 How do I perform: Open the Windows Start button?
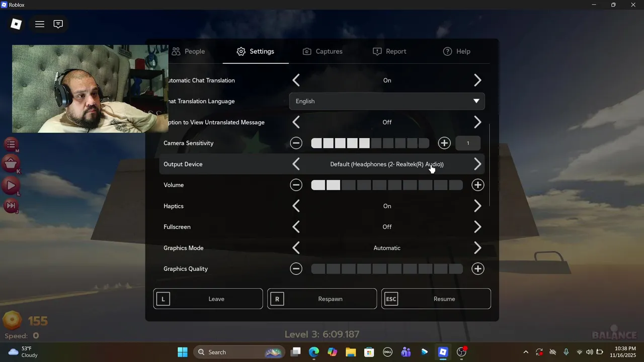(x=183, y=352)
